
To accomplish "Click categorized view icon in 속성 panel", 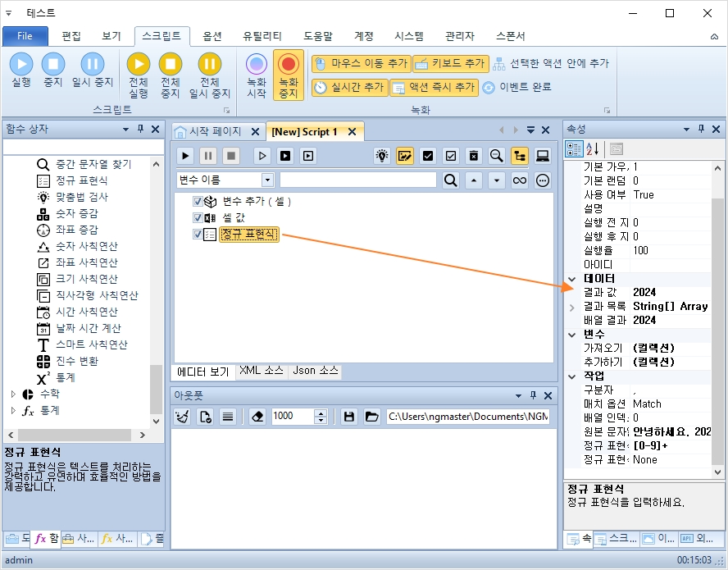I will (574, 149).
